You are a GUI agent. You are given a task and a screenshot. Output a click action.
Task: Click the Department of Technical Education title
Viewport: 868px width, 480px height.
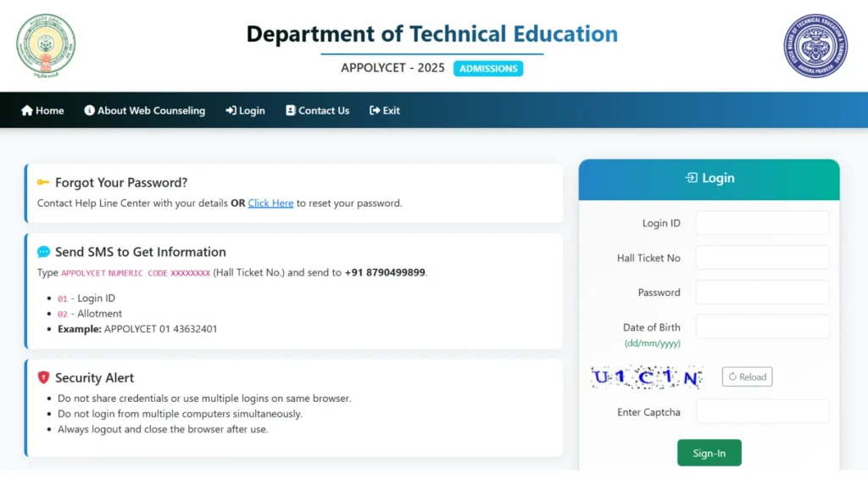click(431, 34)
